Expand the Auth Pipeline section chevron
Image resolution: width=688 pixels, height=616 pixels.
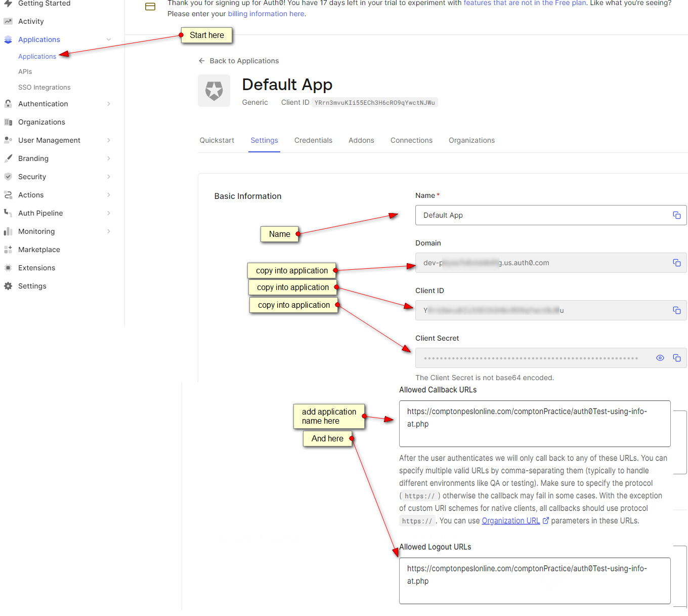tap(109, 213)
